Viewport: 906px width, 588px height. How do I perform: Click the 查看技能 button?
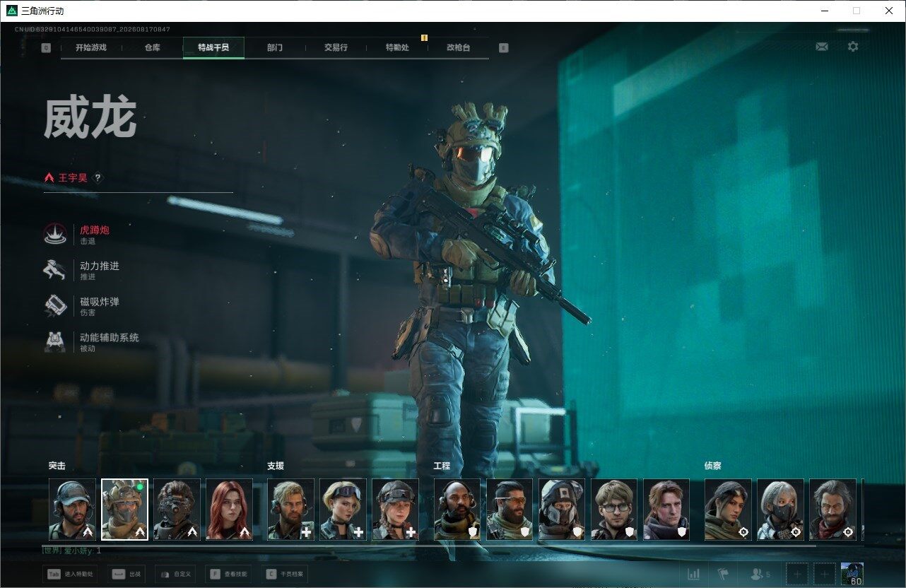[x=228, y=574]
